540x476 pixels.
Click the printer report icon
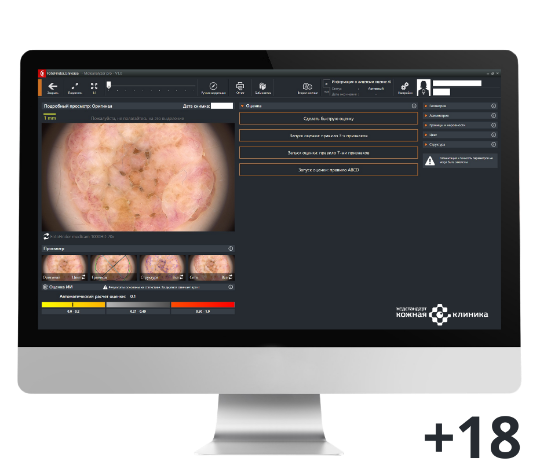(240, 86)
